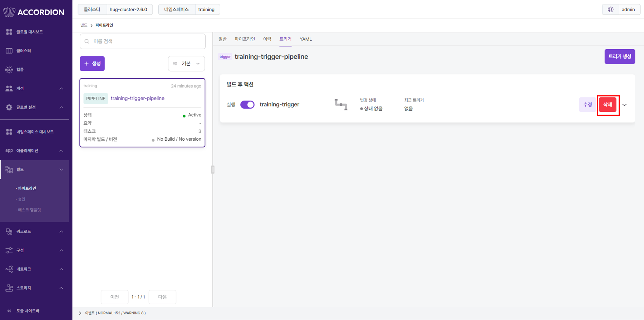This screenshot has height=320, width=644.
Task: Click the cluster menu icon
Action: 9,51
